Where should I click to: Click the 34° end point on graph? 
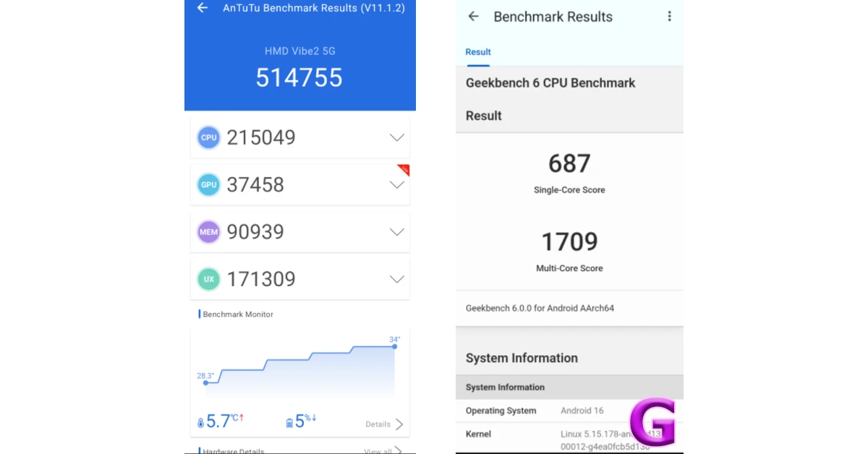point(394,346)
